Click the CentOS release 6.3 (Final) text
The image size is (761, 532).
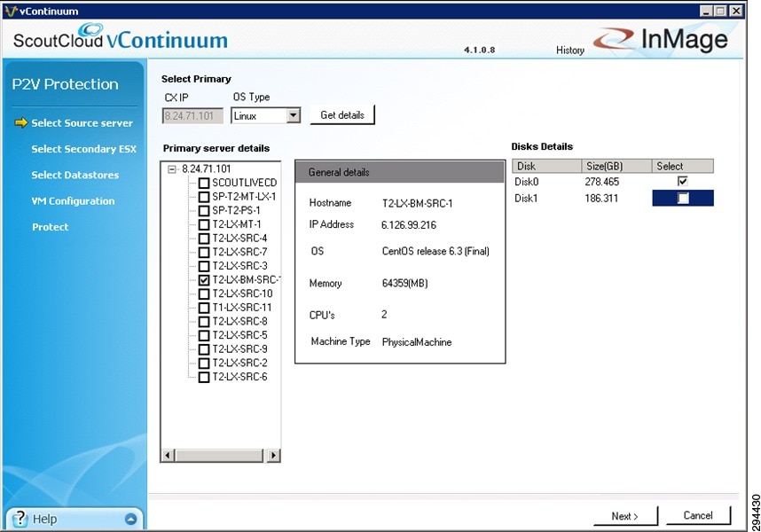pyautogui.click(x=435, y=251)
